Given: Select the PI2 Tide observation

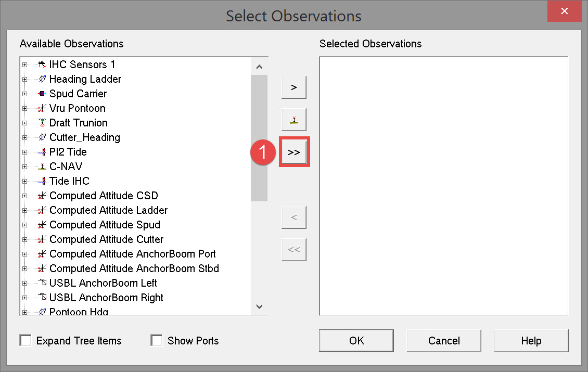Looking at the screenshot, I should 68,152.
